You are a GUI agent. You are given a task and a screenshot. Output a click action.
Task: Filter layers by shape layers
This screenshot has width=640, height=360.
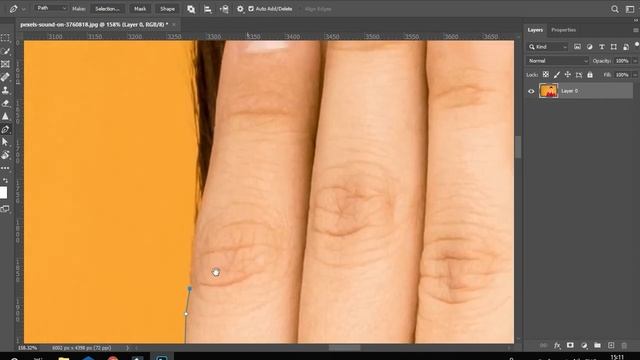[614, 47]
